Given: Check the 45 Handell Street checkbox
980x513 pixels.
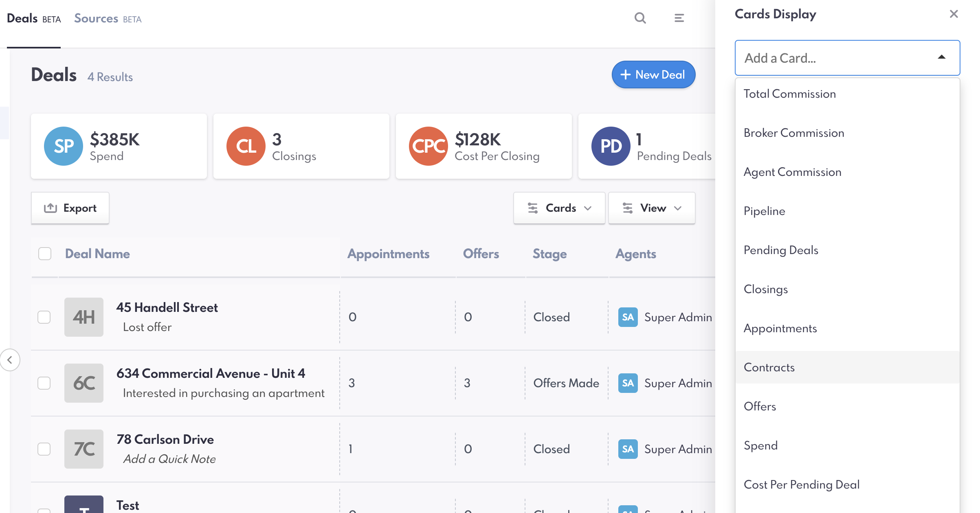Looking at the screenshot, I should click(44, 317).
